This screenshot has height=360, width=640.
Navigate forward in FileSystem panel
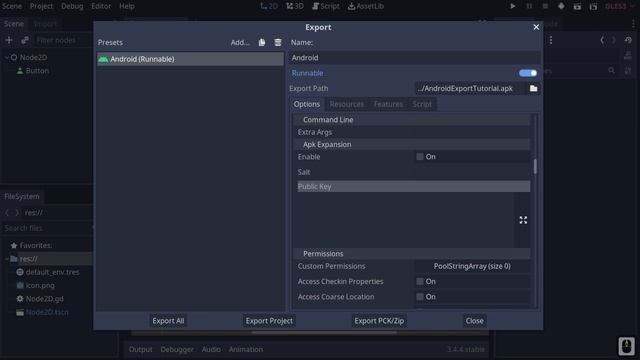[17, 213]
